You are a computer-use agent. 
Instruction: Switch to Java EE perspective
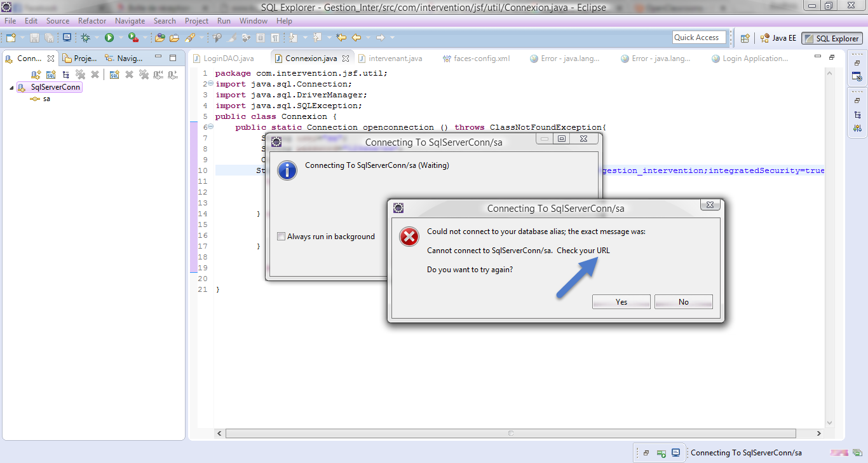[x=778, y=38]
